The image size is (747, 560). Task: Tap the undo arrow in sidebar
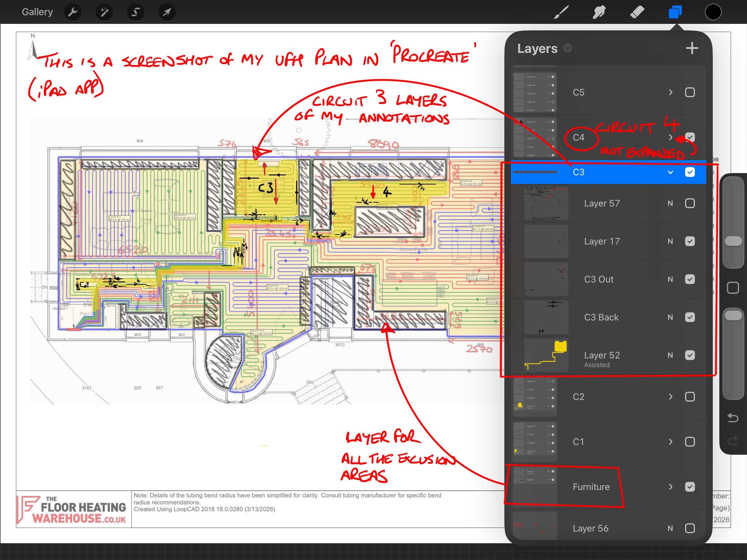(x=733, y=418)
